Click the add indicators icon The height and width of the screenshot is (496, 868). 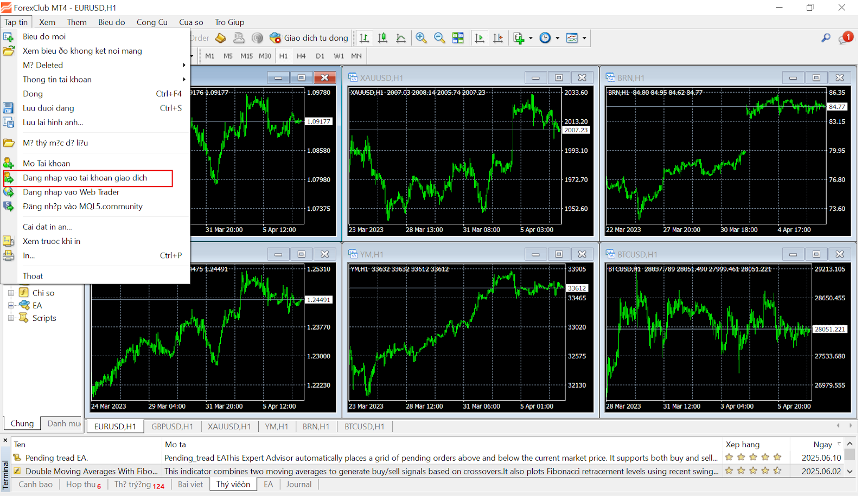click(519, 38)
